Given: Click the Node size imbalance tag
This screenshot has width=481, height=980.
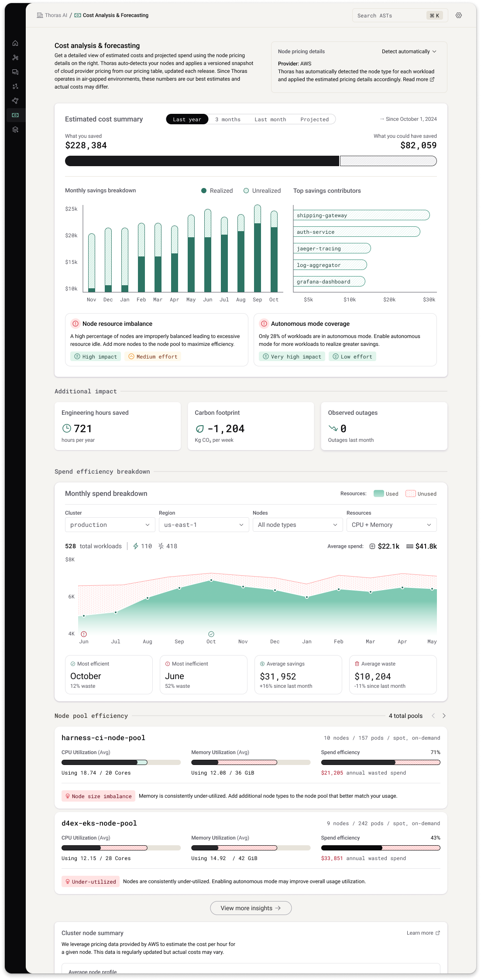Looking at the screenshot, I should tap(98, 796).
